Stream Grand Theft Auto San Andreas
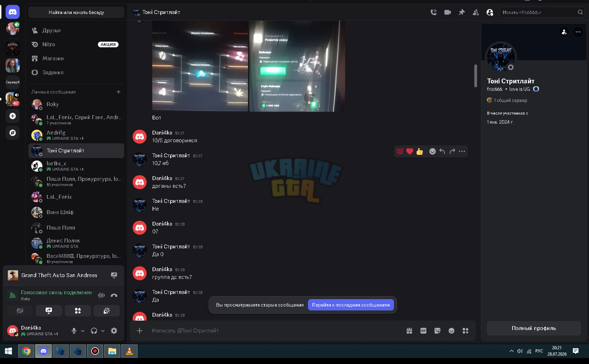Screen dimensions: 589x364 [114, 275]
